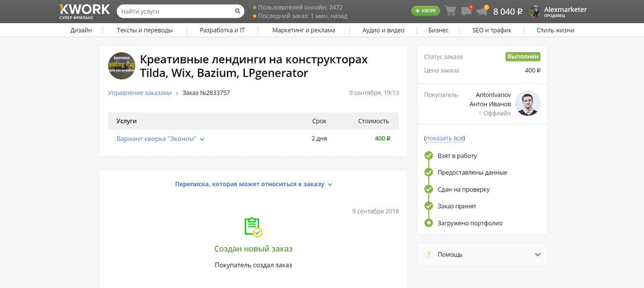Click the 'Выполнен' status badge
The height and width of the screenshot is (288, 644).
[523, 56]
